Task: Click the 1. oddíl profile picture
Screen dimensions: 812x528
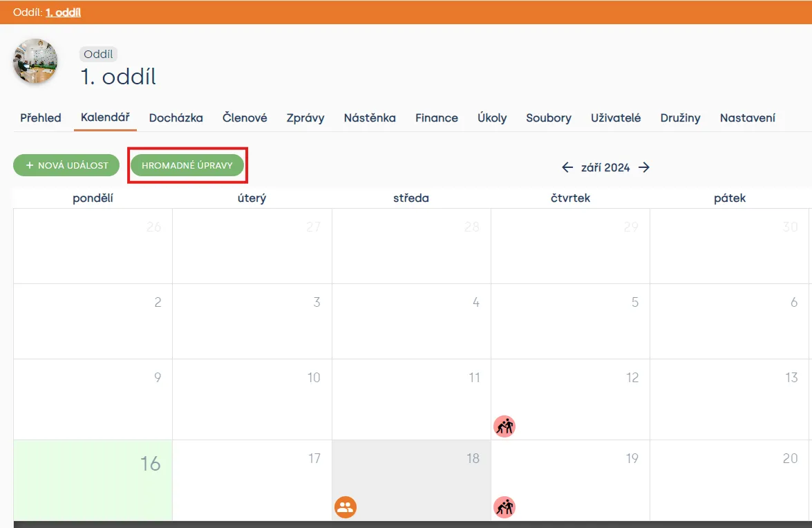Action: (35, 61)
